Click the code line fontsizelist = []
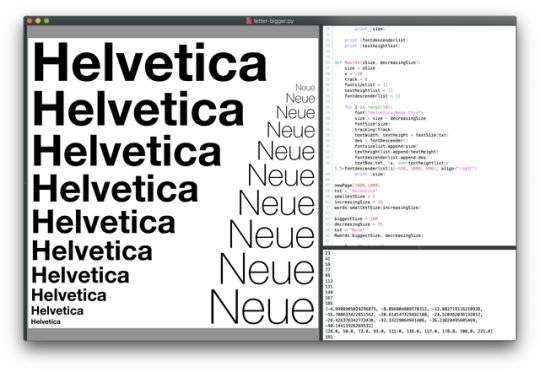The image size is (540, 372). click(366, 85)
